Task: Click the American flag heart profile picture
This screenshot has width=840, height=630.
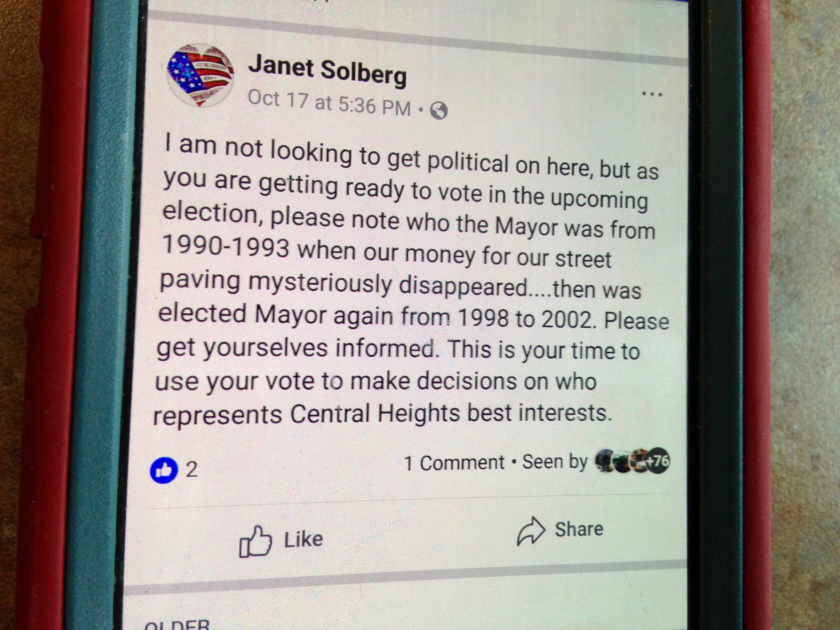Action: (x=200, y=75)
